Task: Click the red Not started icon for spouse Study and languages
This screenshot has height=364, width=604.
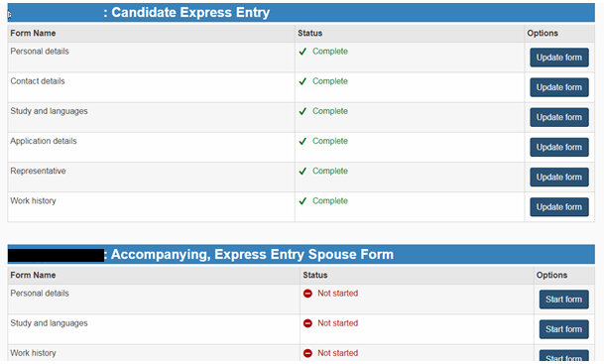Action: click(x=307, y=323)
